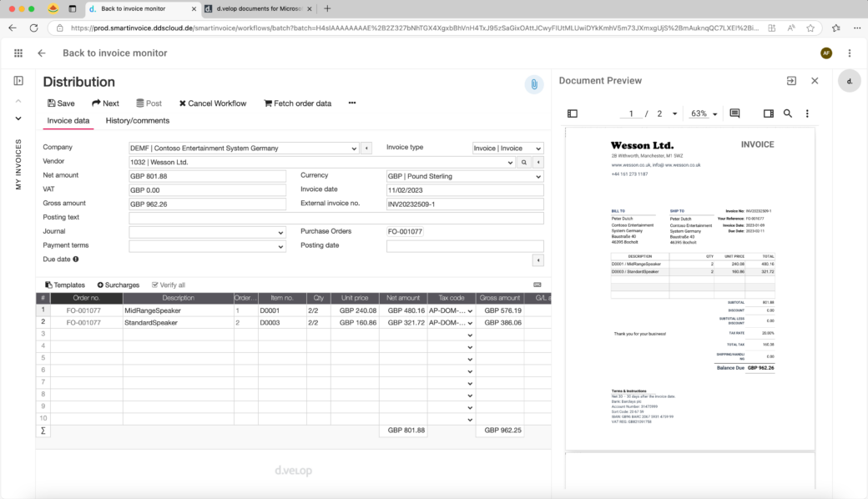Open the app launcher grid icon
The image size is (868, 499).
tap(18, 53)
